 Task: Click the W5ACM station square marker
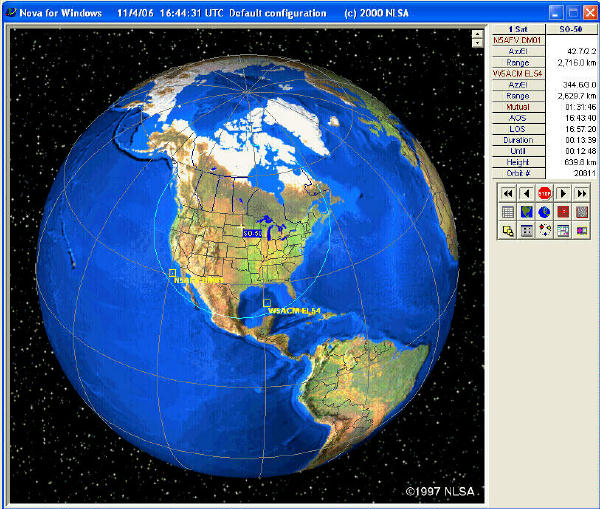267,303
